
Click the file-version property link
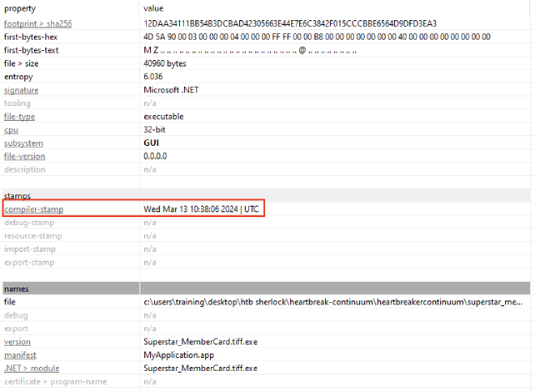[24, 156]
